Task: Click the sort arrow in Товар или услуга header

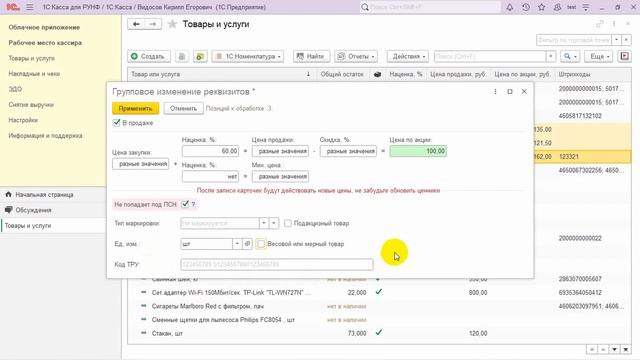Action: (308, 74)
